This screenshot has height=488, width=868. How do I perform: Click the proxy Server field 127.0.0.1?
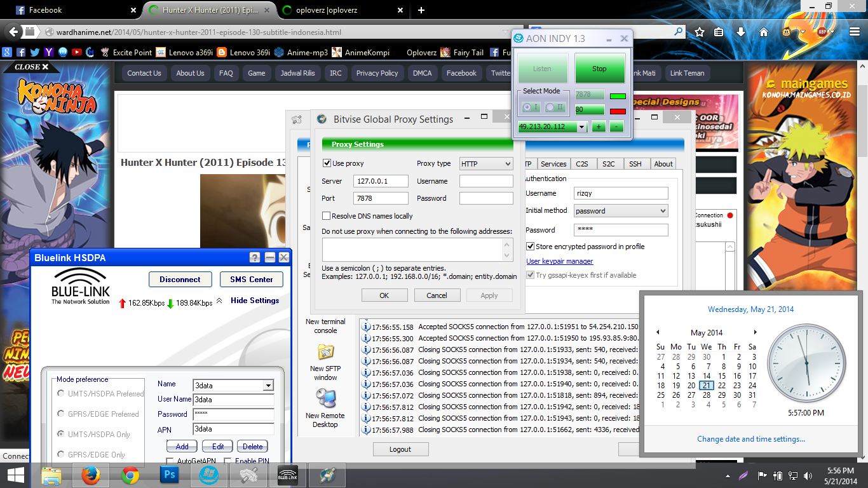click(381, 181)
